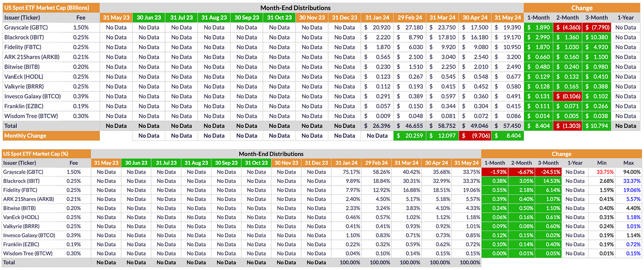The height and width of the screenshot is (270, 644).
Task: Select Blackrock 3-Month percent change 14.53%
Action: coord(548,181)
